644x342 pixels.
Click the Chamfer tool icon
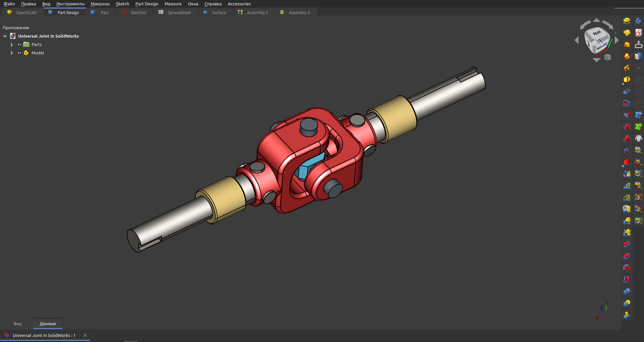pos(627,256)
